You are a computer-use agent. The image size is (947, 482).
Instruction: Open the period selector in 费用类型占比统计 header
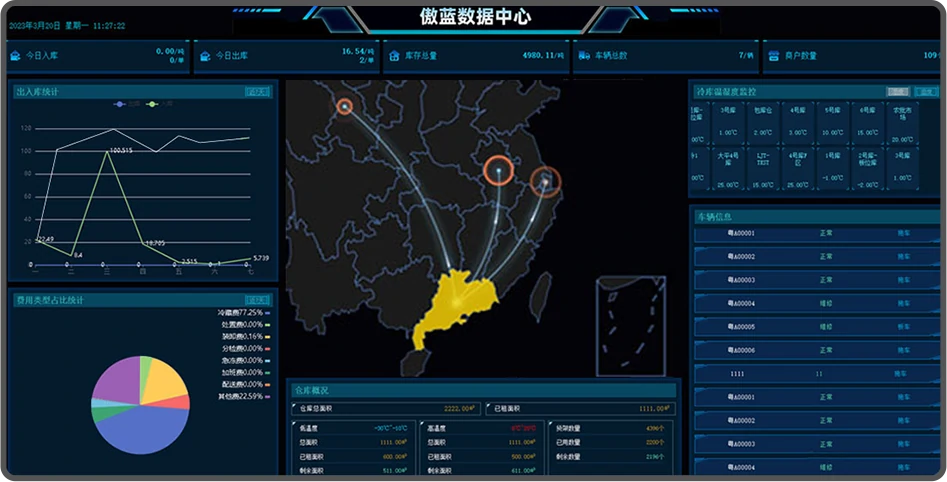(x=257, y=299)
